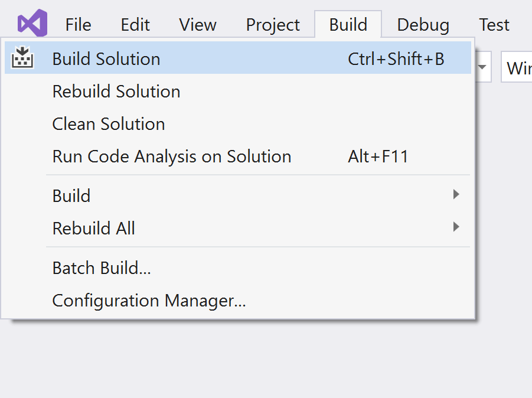Open the File menu

[x=78, y=25]
